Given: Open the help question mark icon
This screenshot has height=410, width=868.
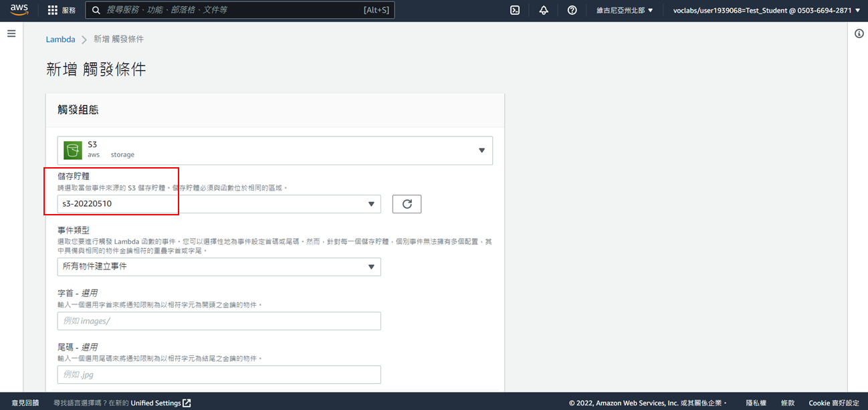Looking at the screenshot, I should (572, 10).
